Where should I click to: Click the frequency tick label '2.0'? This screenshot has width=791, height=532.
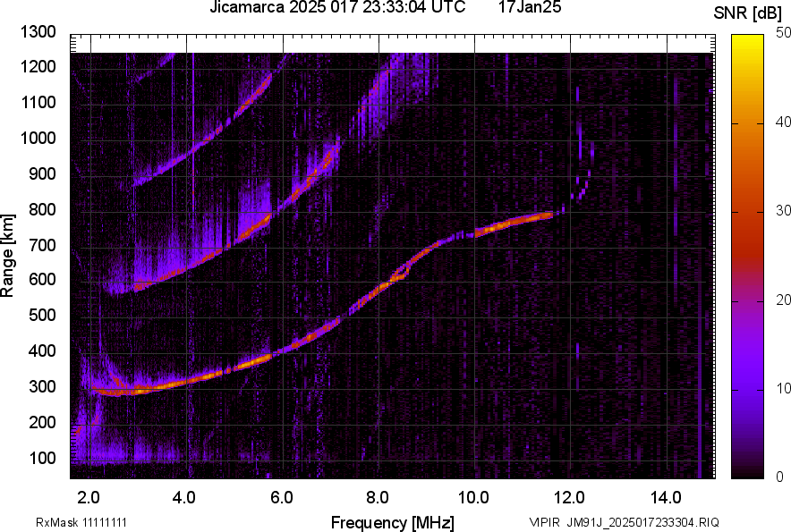[89, 498]
